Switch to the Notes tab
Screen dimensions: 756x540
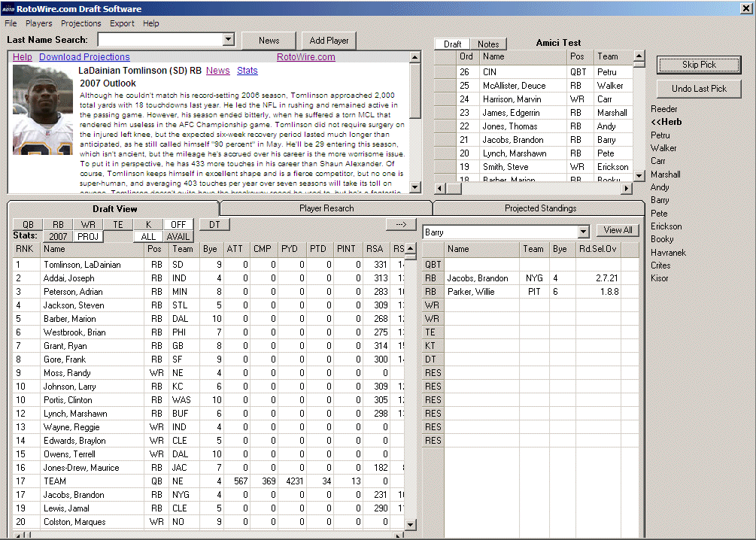488,44
